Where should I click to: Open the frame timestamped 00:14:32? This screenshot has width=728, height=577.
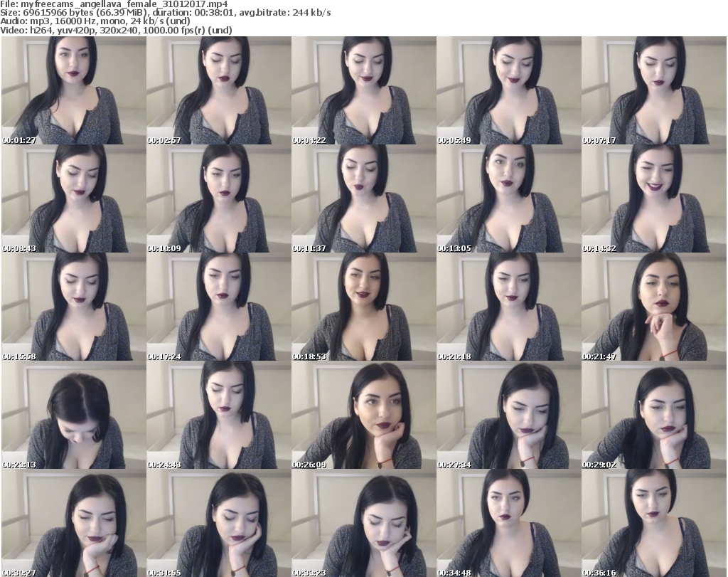(x=653, y=198)
